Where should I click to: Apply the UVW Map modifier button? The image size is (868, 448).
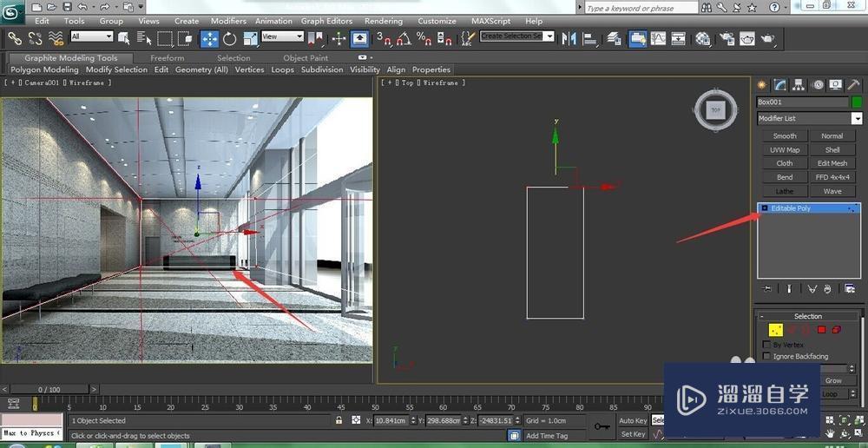tap(785, 149)
